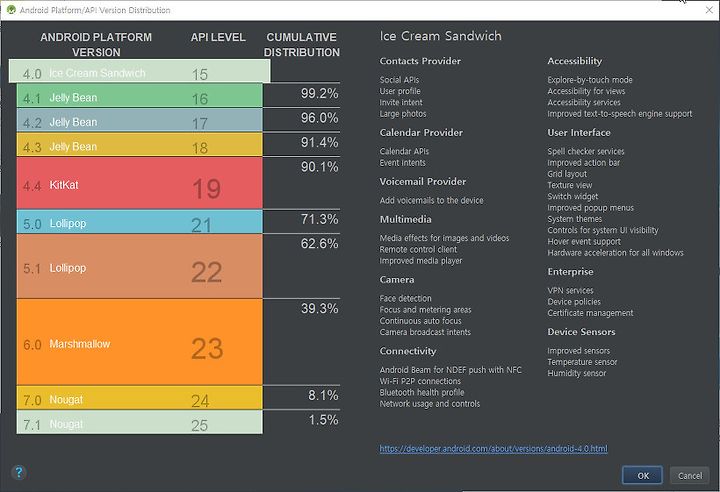
Task: Click the dialog title bar text
Action: [x=95, y=10]
